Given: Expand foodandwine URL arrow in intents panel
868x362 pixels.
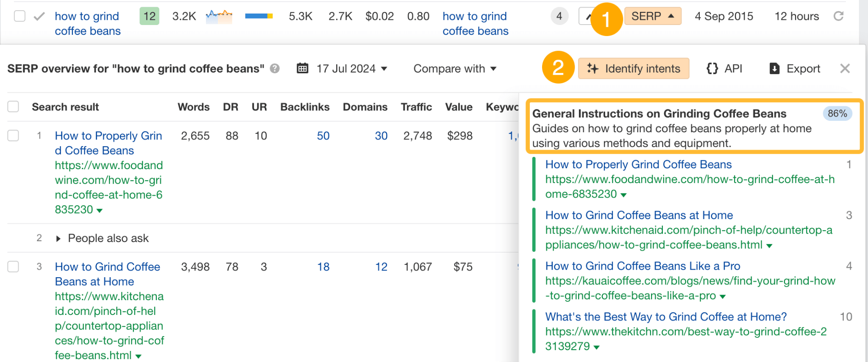Looking at the screenshot, I should (623, 195).
